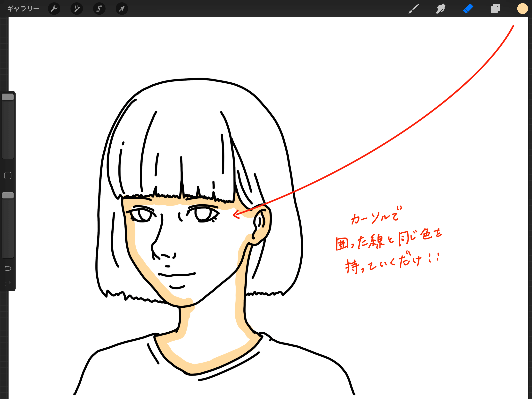Image resolution: width=532 pixels, height=399 pixels.
Task: Open the Adjustments magic wand menu
Action: pyautogui.click(x=77, y=9)
